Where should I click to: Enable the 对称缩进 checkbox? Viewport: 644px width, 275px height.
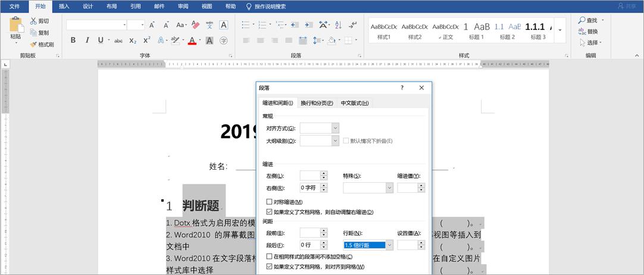click(x=270, y=202)
